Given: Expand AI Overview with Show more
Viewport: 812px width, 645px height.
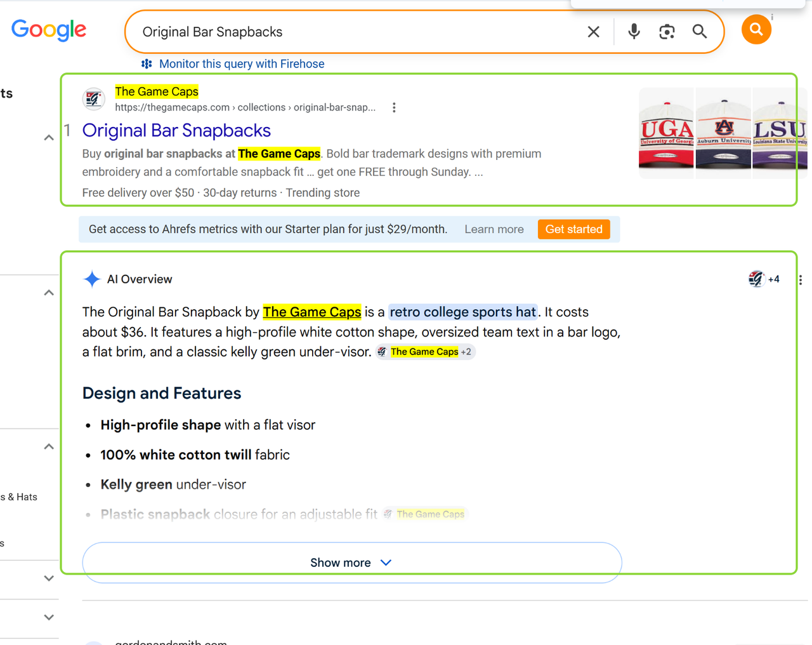Looking at the screenshot, I should (x=351, y=562).
